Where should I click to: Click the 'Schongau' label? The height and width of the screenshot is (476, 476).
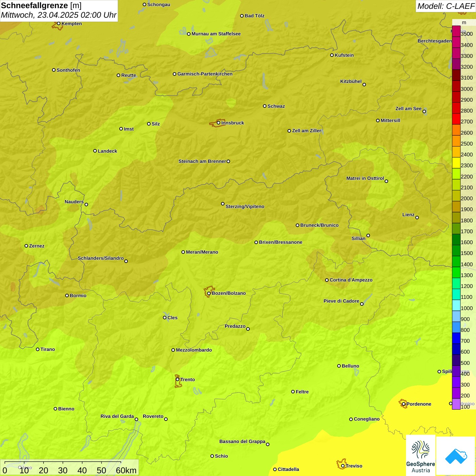point(159,4)
